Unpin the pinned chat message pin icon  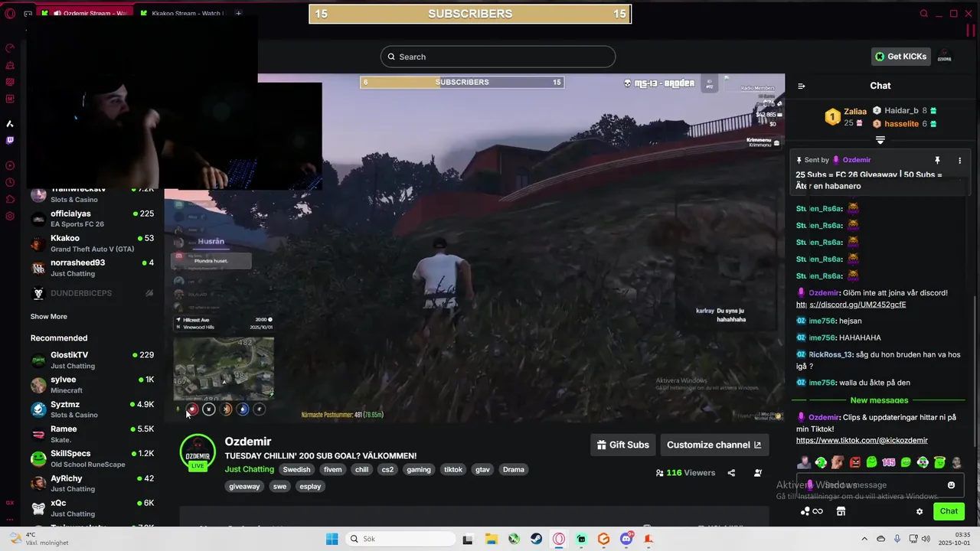(x=937, y=160)
